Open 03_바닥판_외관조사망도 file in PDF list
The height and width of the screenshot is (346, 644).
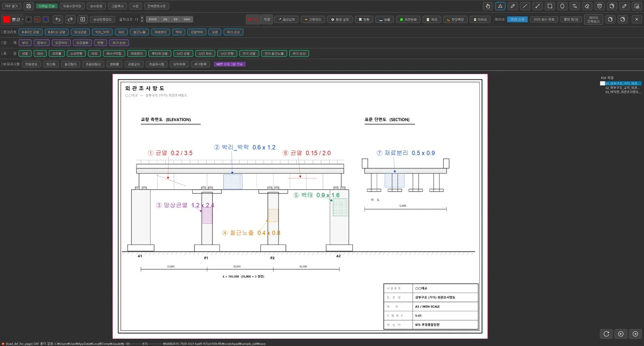pos(623,92)
